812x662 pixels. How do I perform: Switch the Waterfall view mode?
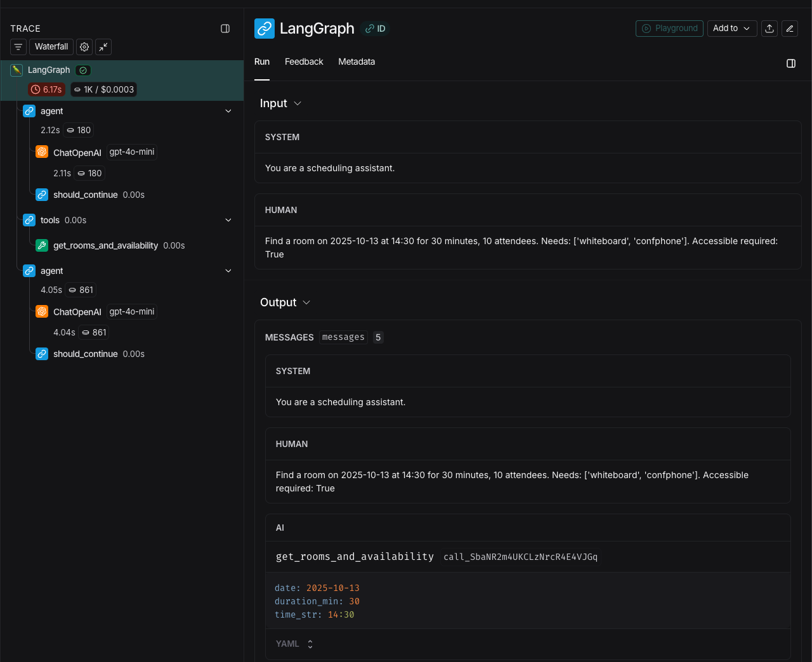pos(51,47)
